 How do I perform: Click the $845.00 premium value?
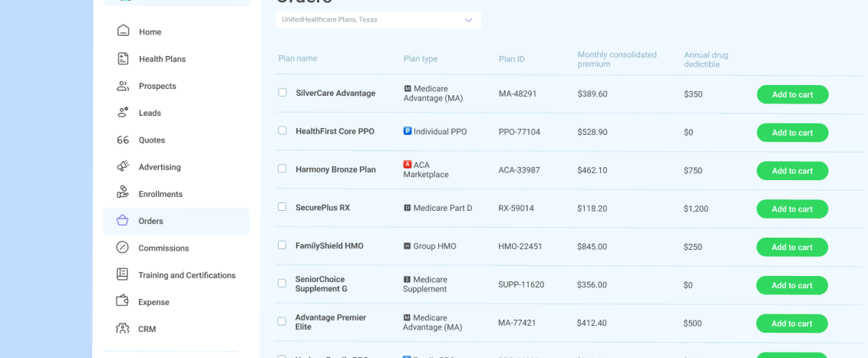click(x=592, y=246)
